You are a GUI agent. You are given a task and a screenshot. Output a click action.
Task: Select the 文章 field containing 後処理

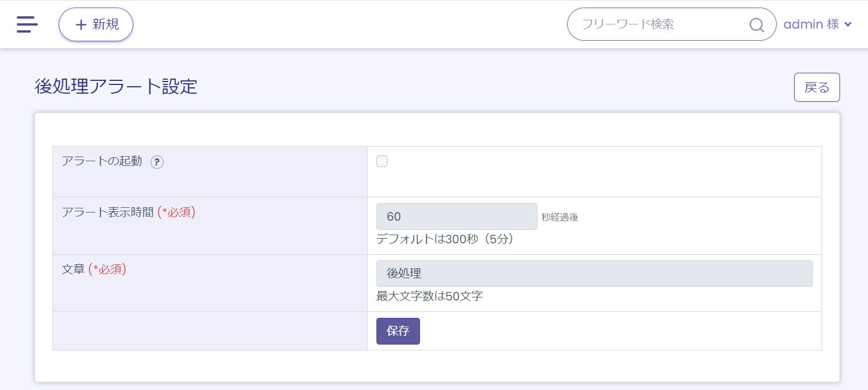pos(593,274)
